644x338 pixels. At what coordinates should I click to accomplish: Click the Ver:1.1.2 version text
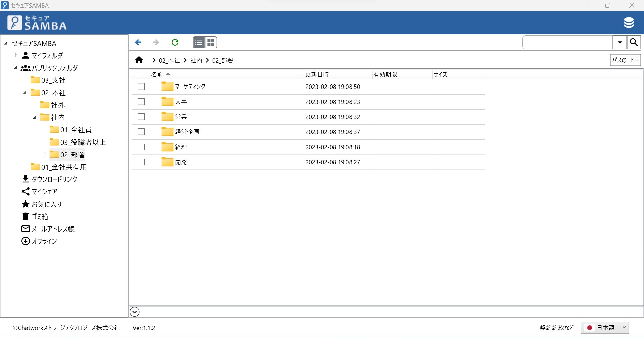coord(144,328)
